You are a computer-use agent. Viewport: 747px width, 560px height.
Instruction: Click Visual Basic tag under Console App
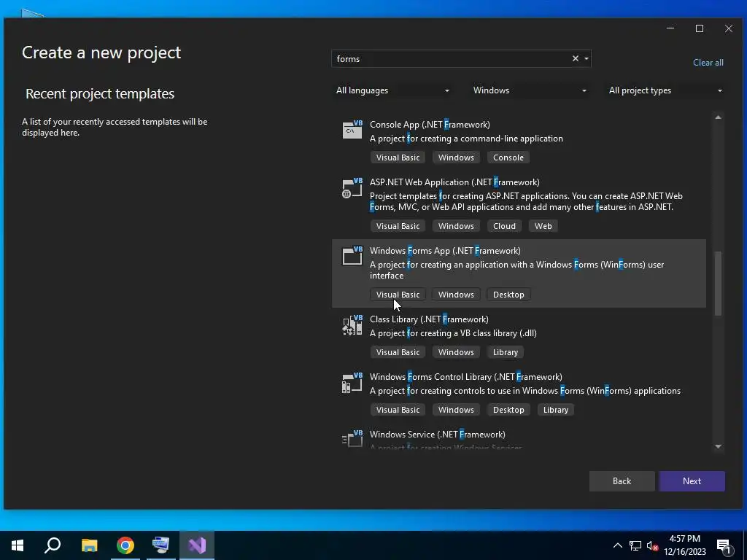(x=398, y=157)
